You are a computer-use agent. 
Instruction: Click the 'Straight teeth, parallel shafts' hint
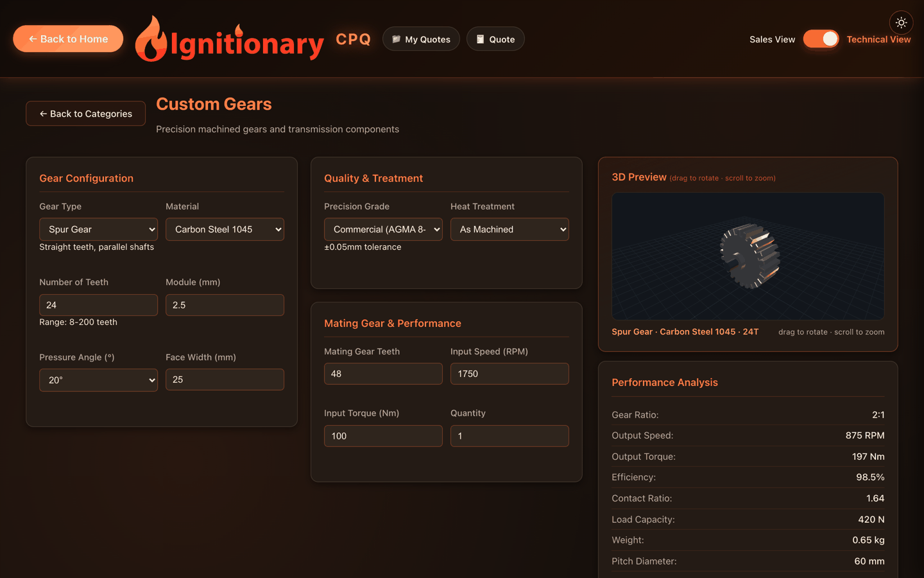(96, 247)
